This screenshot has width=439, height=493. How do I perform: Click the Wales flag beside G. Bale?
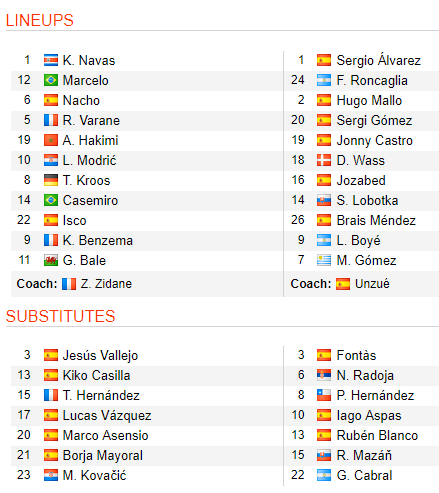[51, 260]
